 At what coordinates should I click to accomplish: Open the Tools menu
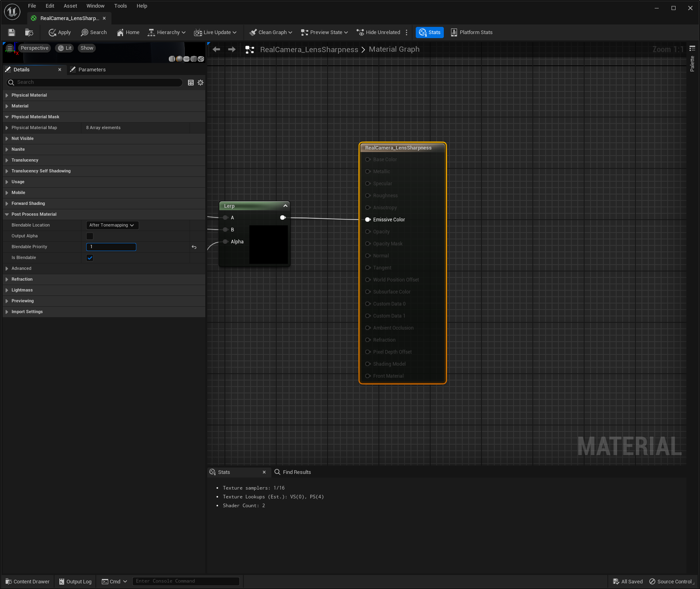click(121, 6)
